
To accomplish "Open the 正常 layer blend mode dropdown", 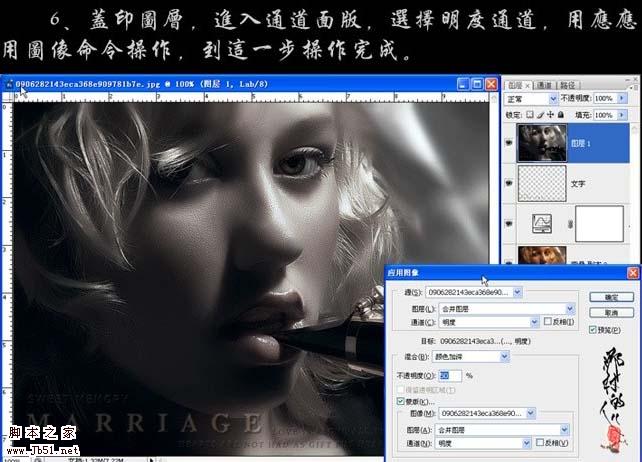I will [x=552, y=99].
